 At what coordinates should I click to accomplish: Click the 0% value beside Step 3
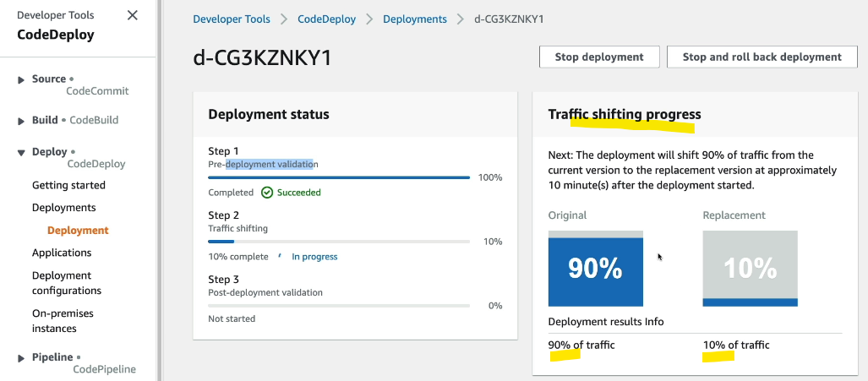pos(495,306)
